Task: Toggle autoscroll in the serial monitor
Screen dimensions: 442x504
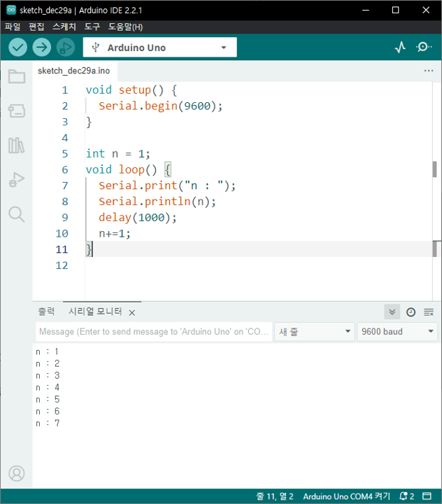Action: 392,312
